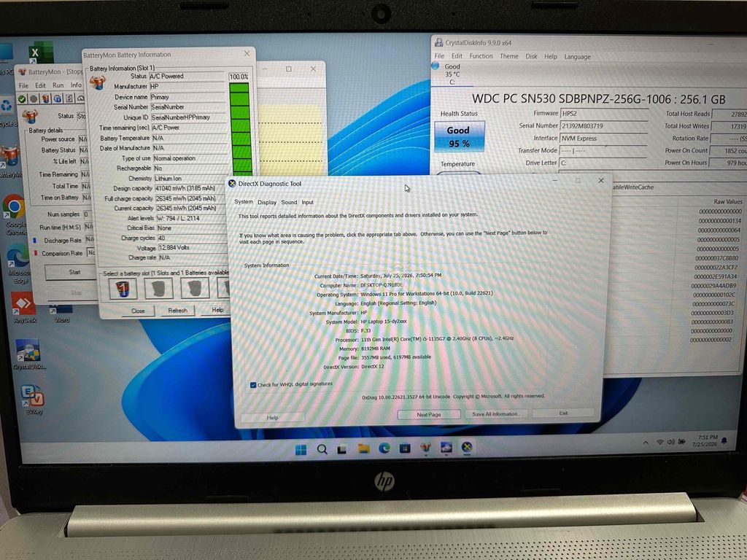Open File Explorer from taskbar

(x=363, y=448)
